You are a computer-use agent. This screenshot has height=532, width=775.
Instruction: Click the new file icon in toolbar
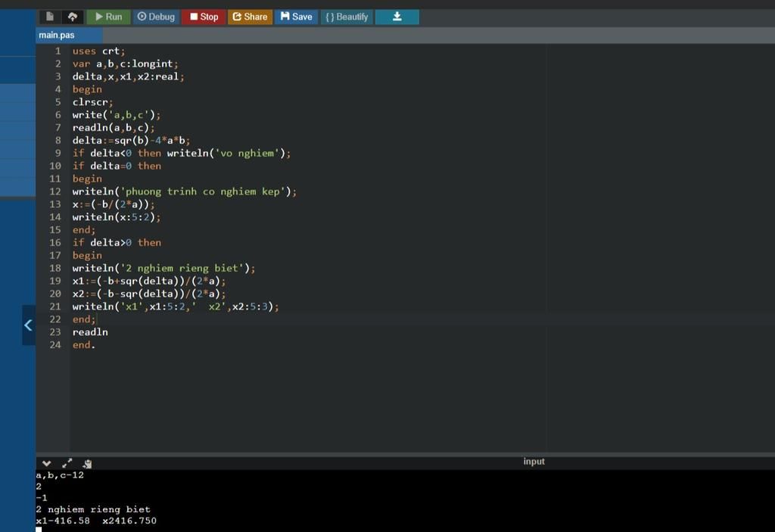(50, 17)
